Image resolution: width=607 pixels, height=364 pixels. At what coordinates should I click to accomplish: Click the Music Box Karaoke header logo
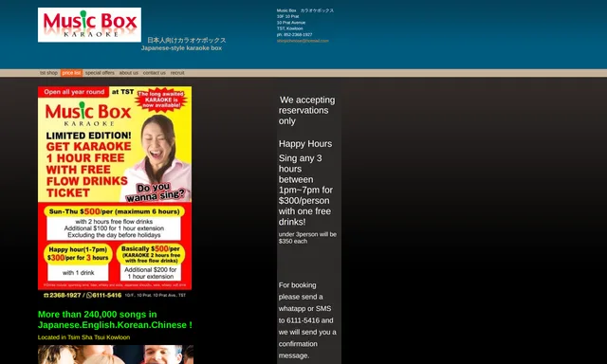click(x=89, y=25)
